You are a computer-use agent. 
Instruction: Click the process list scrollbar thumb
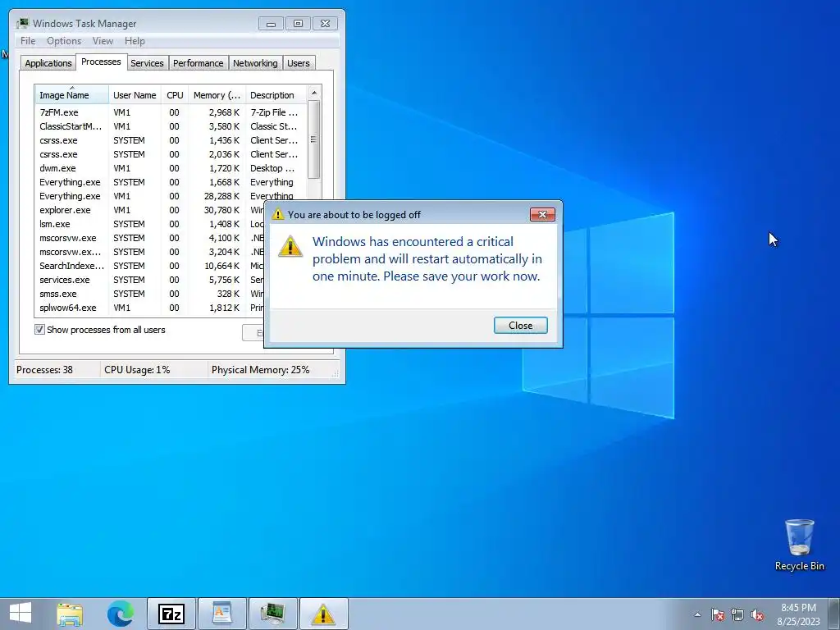click(314, 139)
